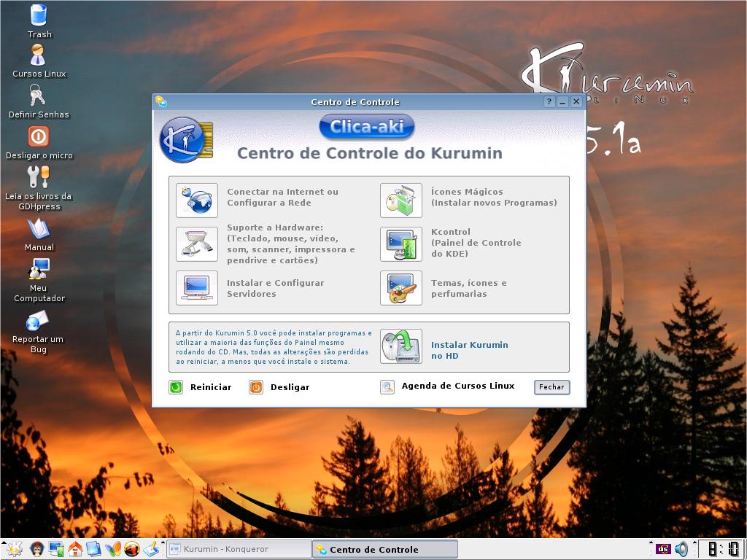Click the us keyboard layout tray icon

point(662,549)
